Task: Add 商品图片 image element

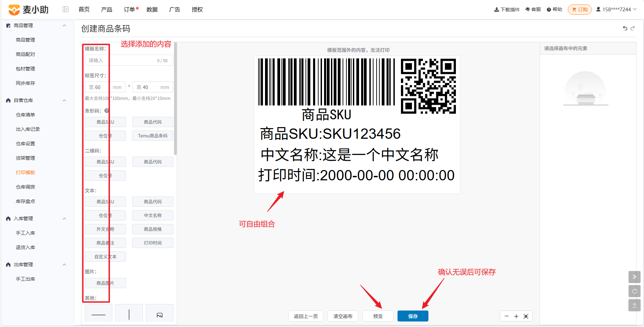Action: (x=105, y=283)
